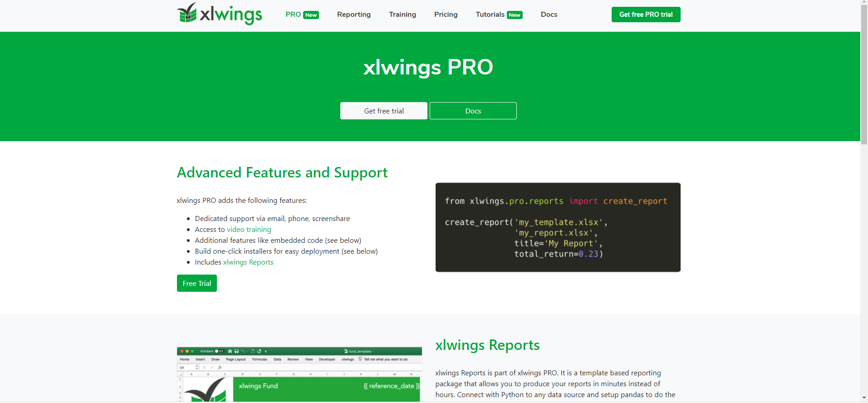
Task: Click the page scrollbar down arrow
Action: pyautogui.click(x=864, y=398)
